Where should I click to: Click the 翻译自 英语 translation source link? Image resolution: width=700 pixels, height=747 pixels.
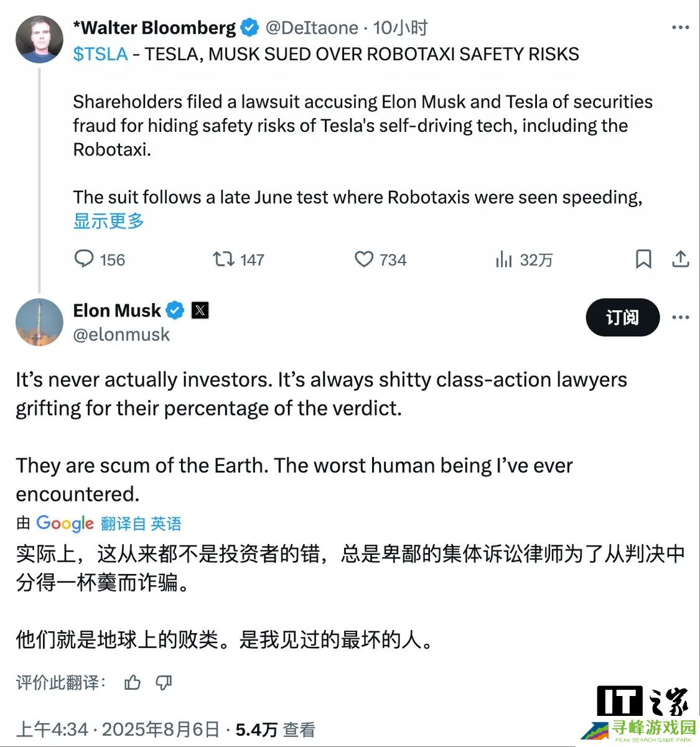(141, 524)
